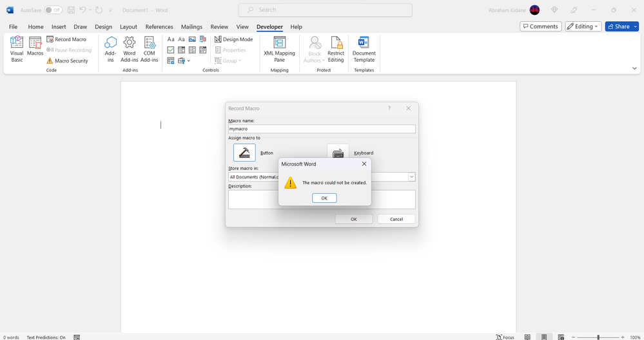Click the Save icon in title bar
Image resolution: width=644 pixels, height=340 pixels.
click(x=71, y=10)
